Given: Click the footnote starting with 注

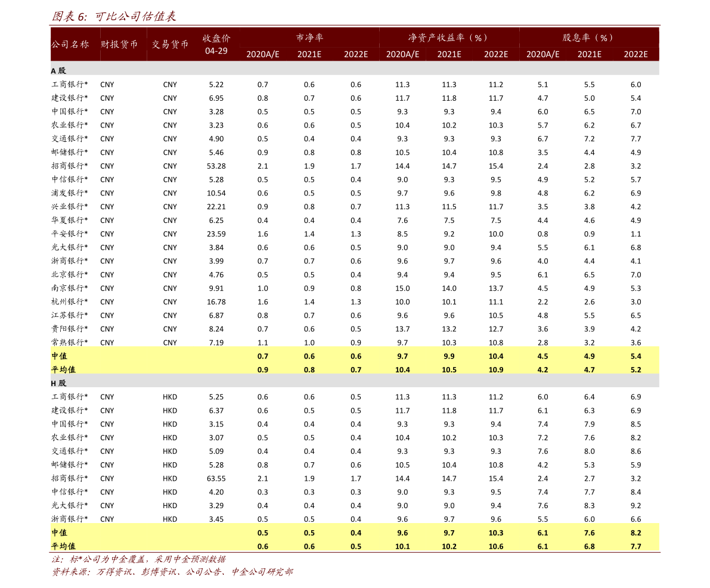Looking at the screenshot, I should [138, 559].
